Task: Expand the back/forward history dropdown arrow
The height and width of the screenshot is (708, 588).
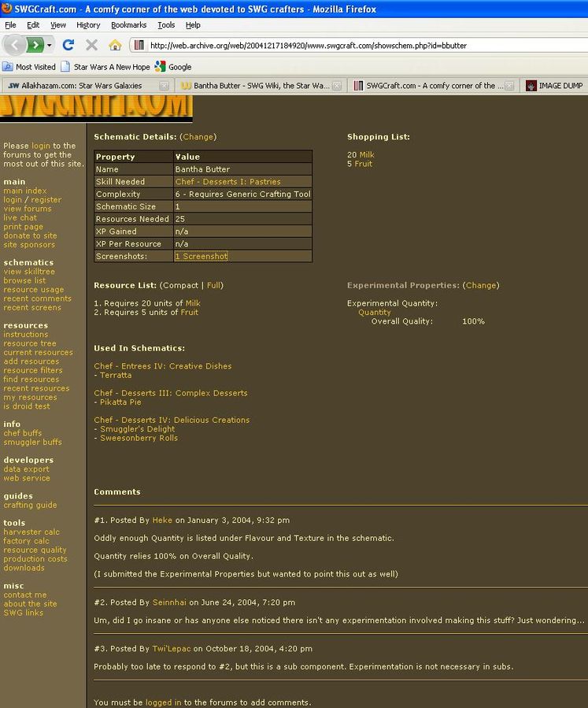Action: pyautogui.click(x=50, y=45)
